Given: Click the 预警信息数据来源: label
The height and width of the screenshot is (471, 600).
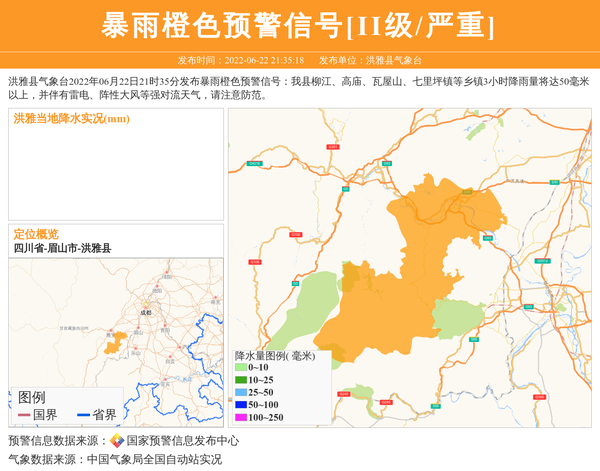Looking at the screenshot, I should coord(58,441).
